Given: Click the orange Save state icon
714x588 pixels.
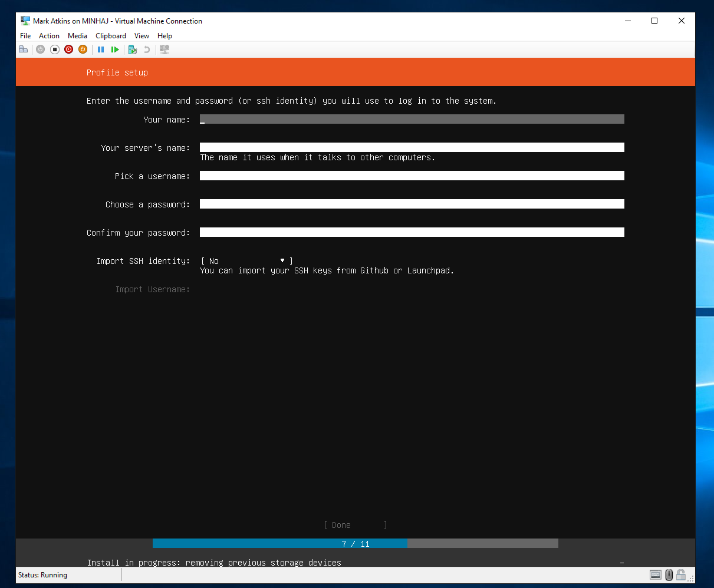Looking at the screenshot, I should (83, 49).
